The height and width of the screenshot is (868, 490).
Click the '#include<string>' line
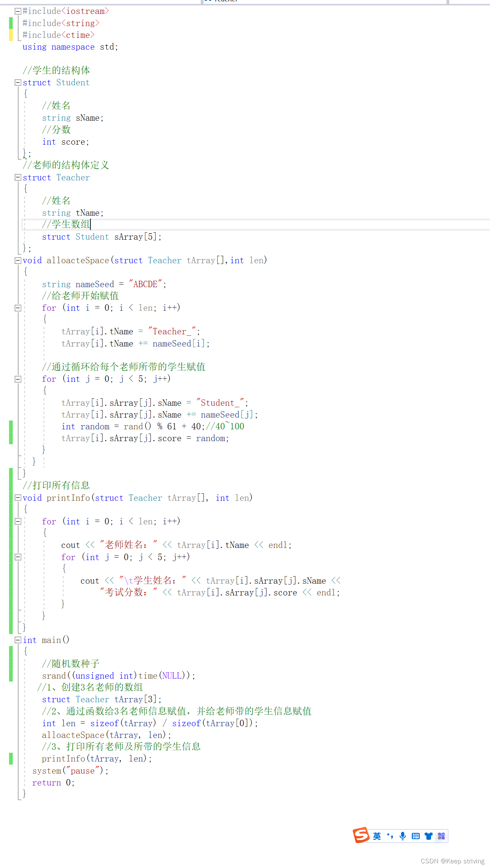(x=61, y=23)
